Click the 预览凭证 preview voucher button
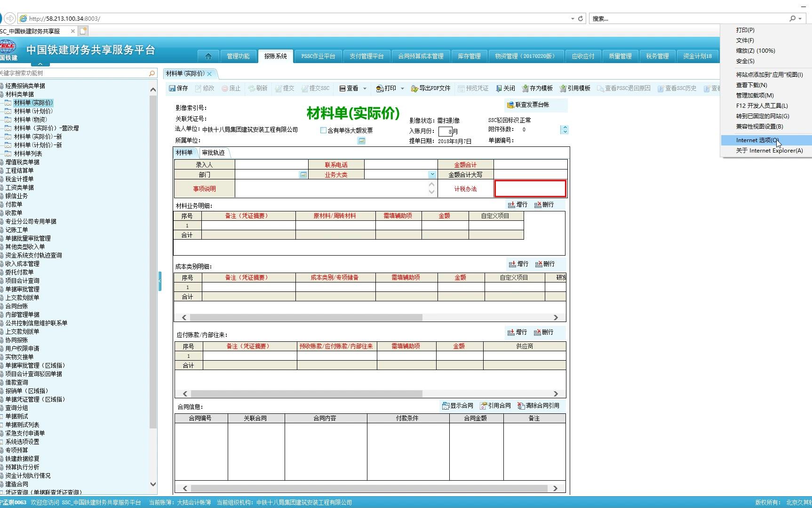812x508 pixels. pos(473,88)
